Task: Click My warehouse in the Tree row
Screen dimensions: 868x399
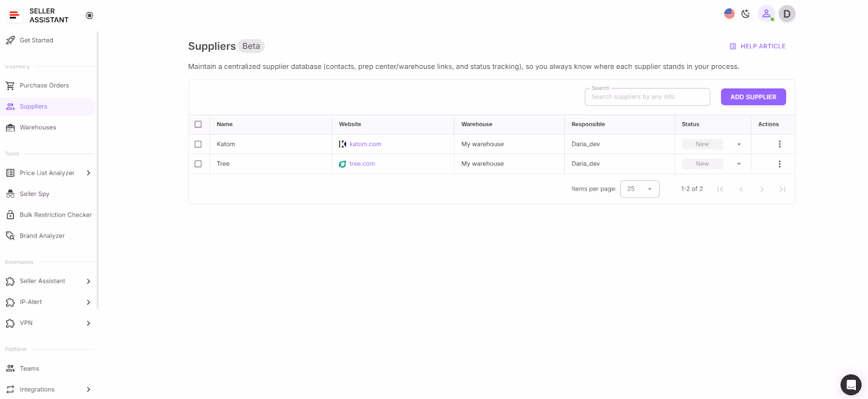Action: click(482, 164)
